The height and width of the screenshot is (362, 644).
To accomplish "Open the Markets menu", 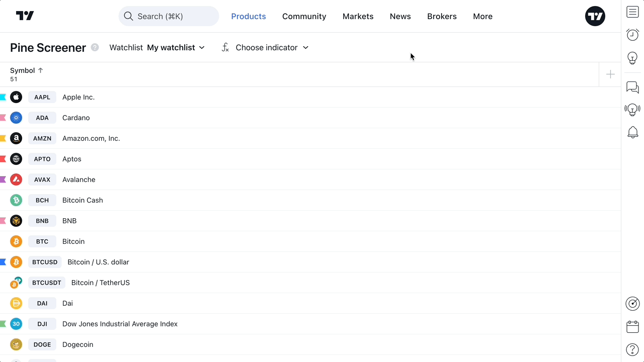I will click(358, 16).
